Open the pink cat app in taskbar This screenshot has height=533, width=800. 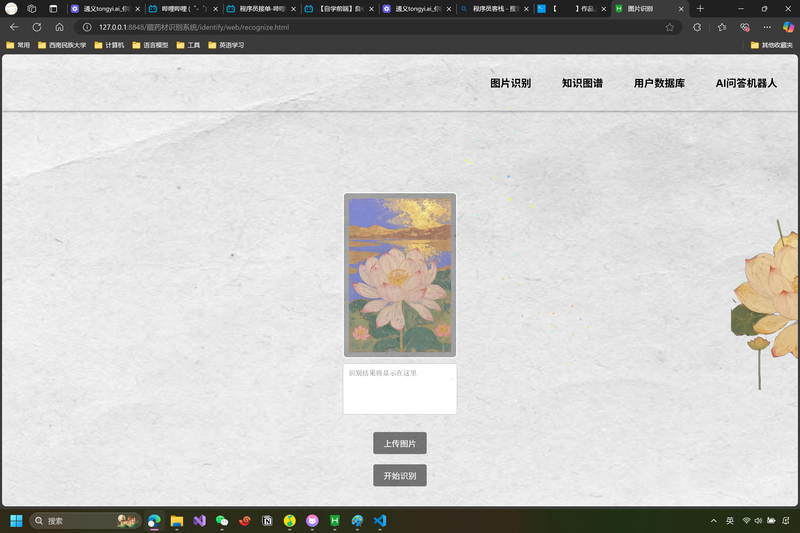[x=312, y=521]
